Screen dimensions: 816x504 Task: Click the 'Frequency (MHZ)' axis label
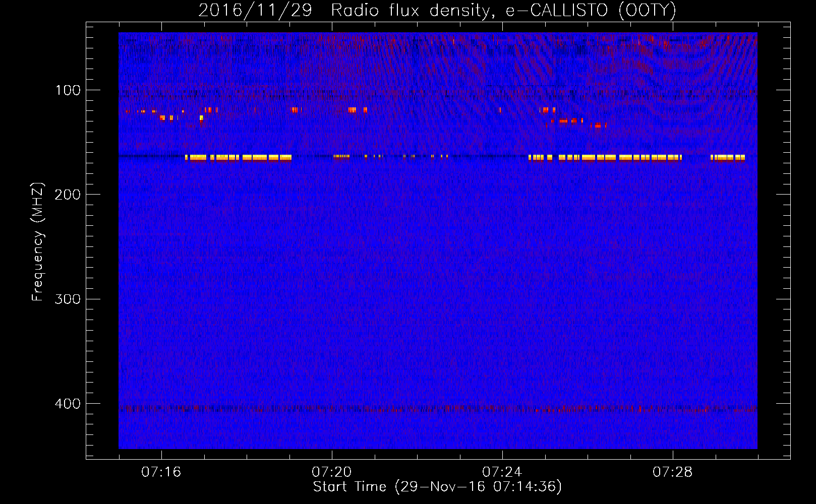point(38,242)
